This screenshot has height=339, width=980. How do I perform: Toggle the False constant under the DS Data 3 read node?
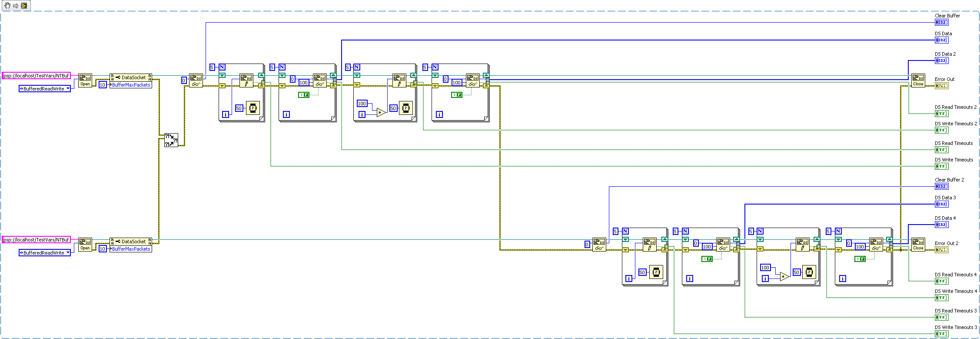(x=707, y=259)
